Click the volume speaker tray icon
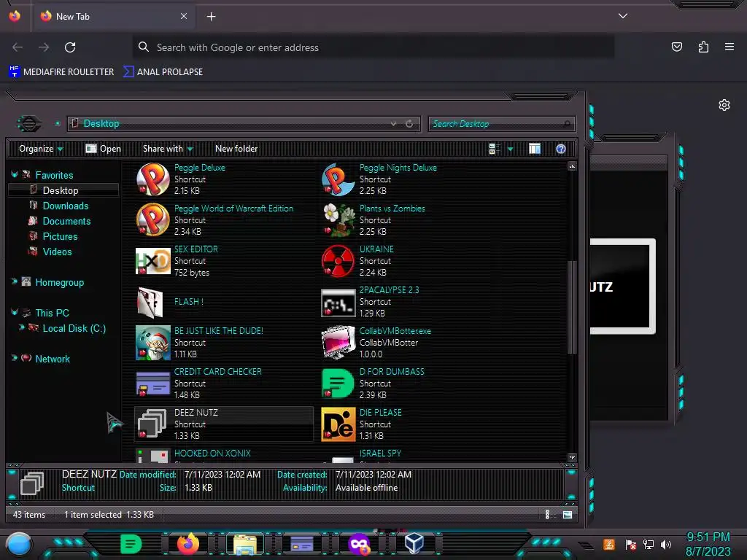747x560 pixels. [x=665, y=544]
